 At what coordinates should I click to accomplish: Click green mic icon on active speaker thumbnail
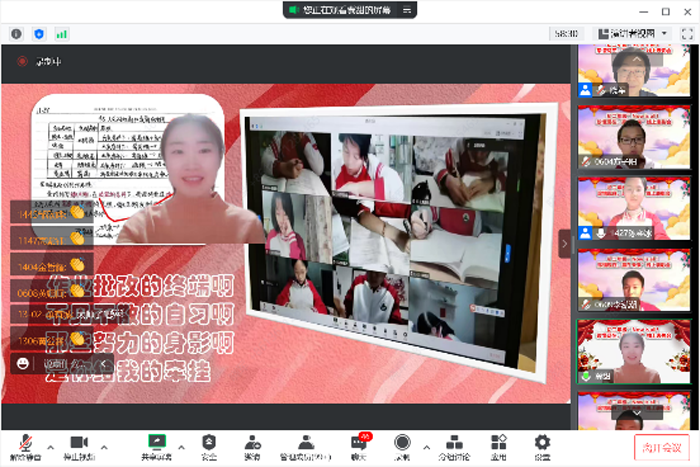click(586, 376)
